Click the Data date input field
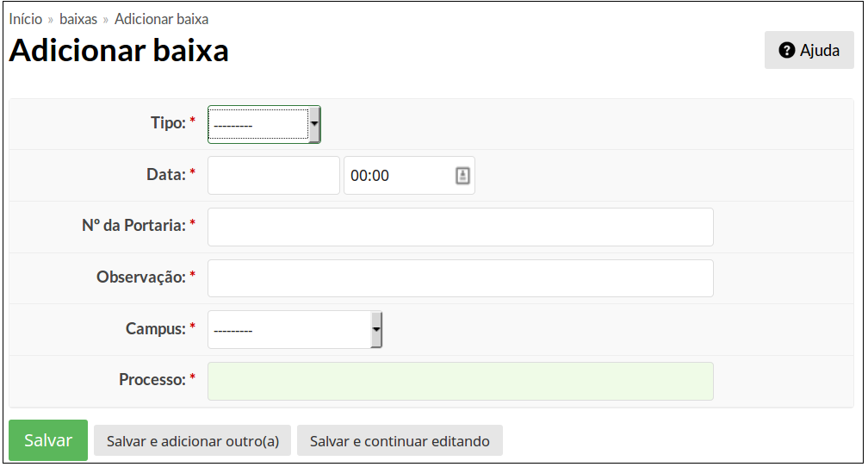Screen dimensions: 868x467 pyautogui.click(x=274, y=176)
